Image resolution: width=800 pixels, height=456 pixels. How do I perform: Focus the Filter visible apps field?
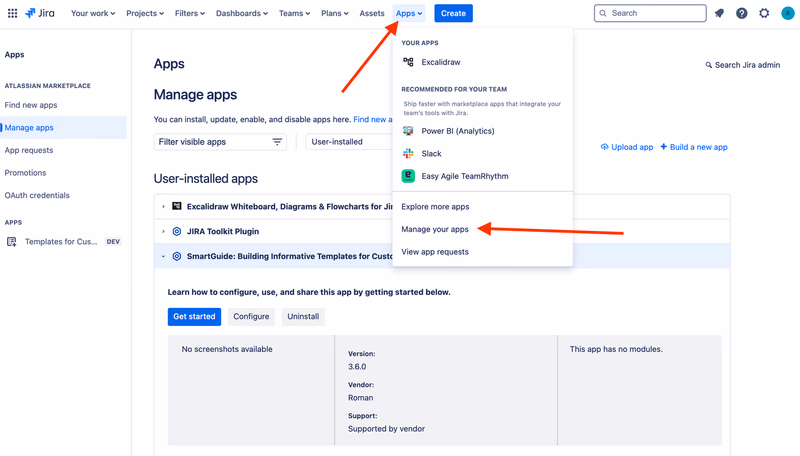(220, 142)
